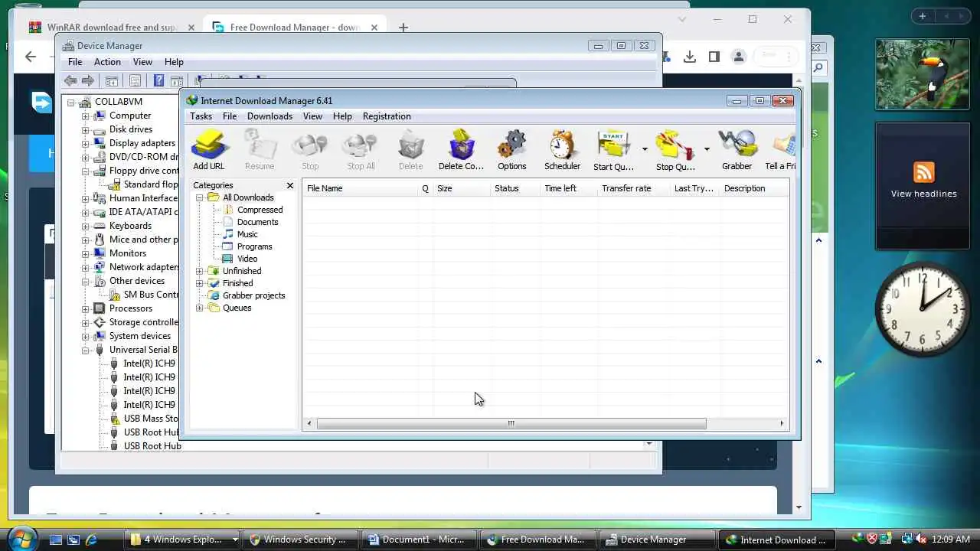Viewport: 980px width, 551px height.
Task: Click the Stop toolbar icon in IDM
Action: point(310,150)
